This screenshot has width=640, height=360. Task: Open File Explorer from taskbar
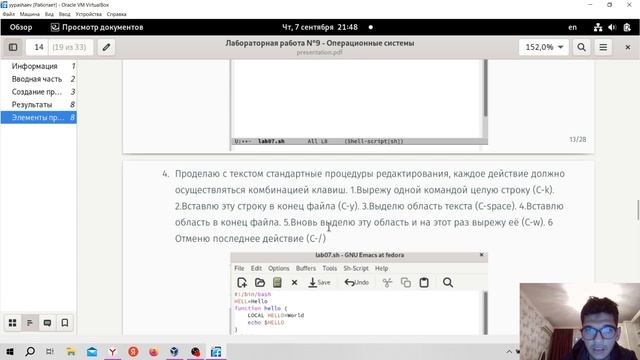pos(71,351)
